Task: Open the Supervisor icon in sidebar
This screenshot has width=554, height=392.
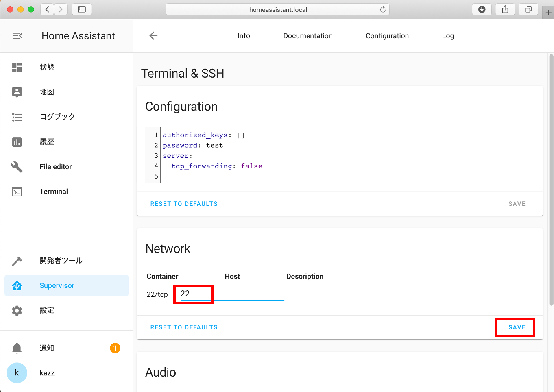Action: 17,285
